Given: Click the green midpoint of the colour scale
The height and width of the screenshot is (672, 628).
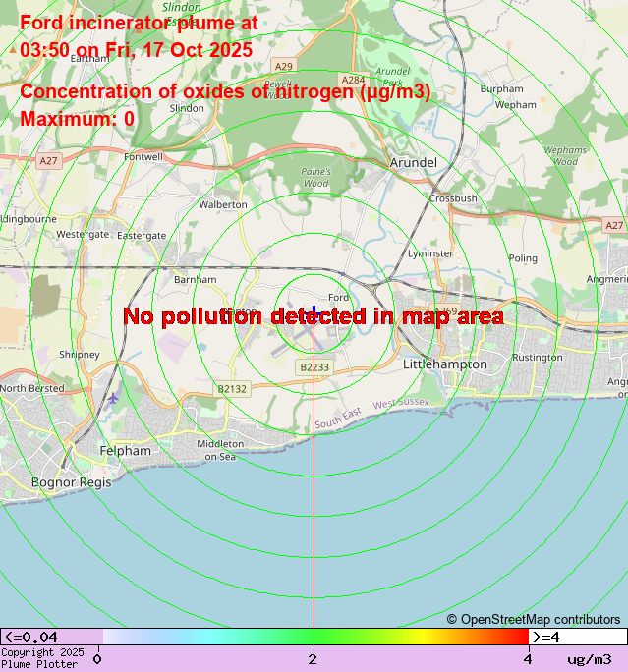Looking at the screenshot, I should click(313, 637).
